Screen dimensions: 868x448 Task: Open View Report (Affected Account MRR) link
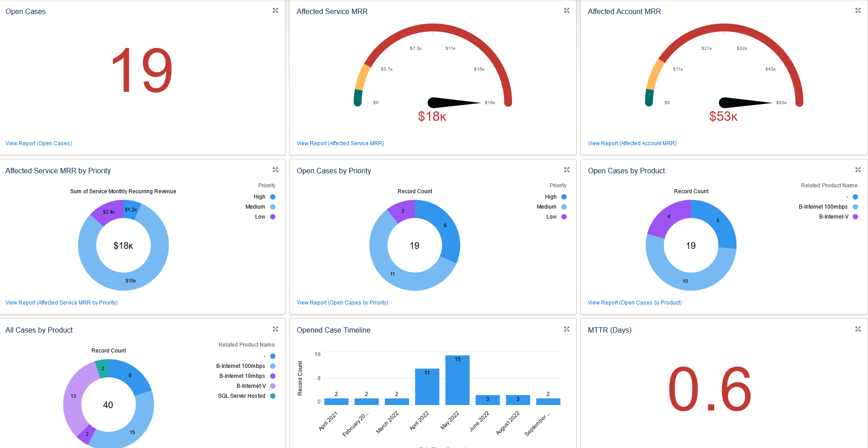coord(632,143)
